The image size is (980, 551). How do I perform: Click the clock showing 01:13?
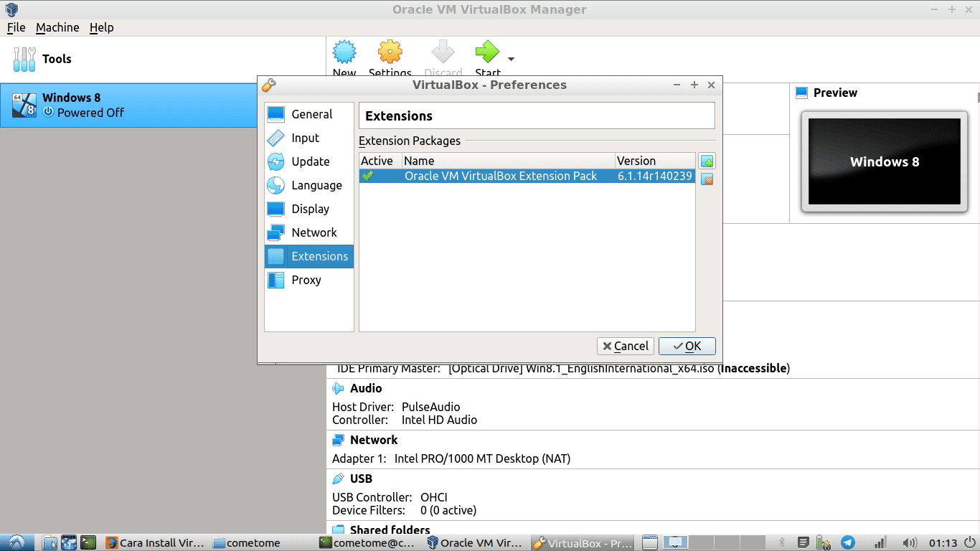943,543
